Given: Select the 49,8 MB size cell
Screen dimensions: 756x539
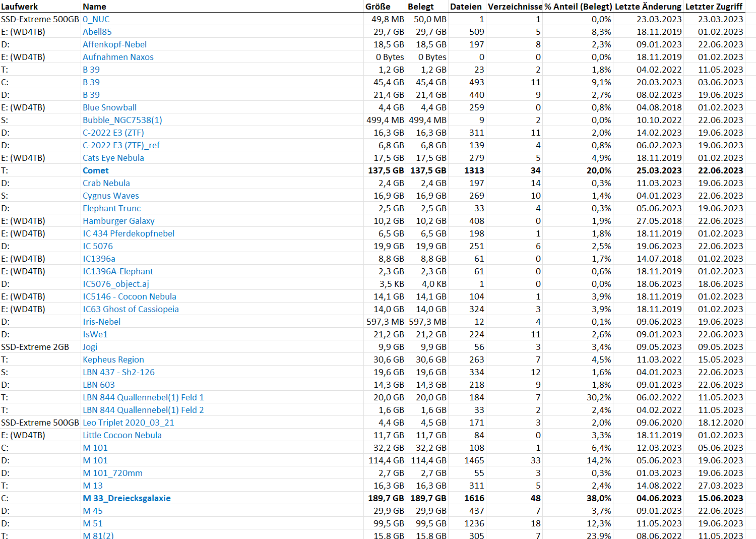Looking at the screenshot, I should tap(388, 19).
